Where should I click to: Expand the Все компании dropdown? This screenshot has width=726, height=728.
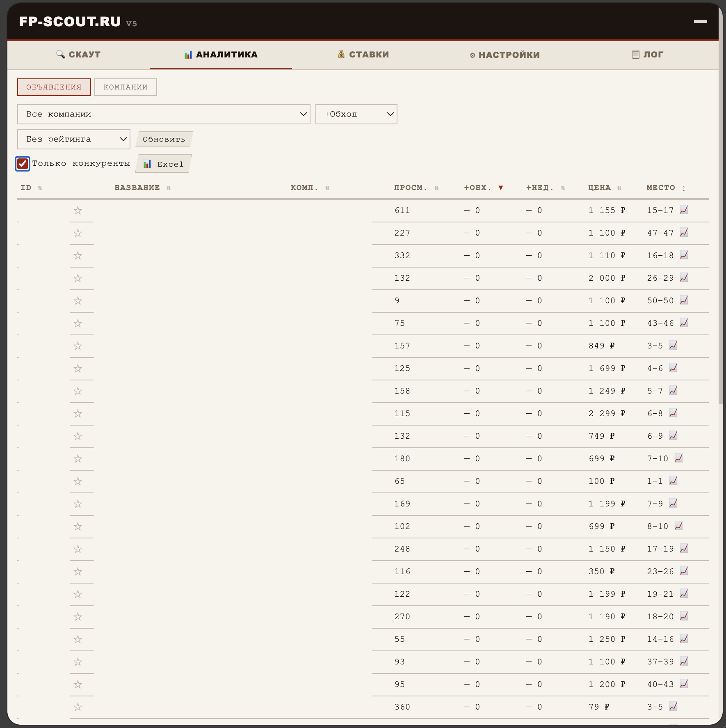tap(164, 114)
